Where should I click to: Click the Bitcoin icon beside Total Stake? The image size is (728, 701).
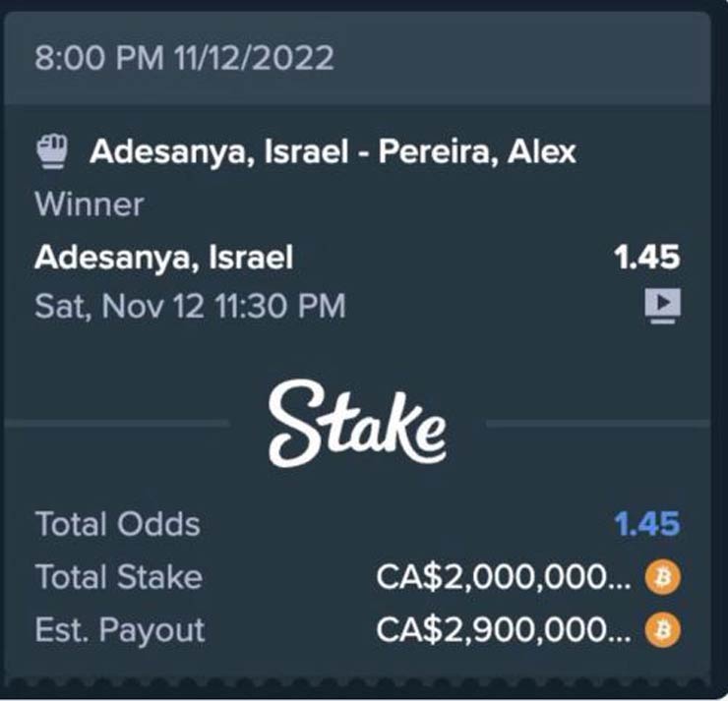[662, 578]
